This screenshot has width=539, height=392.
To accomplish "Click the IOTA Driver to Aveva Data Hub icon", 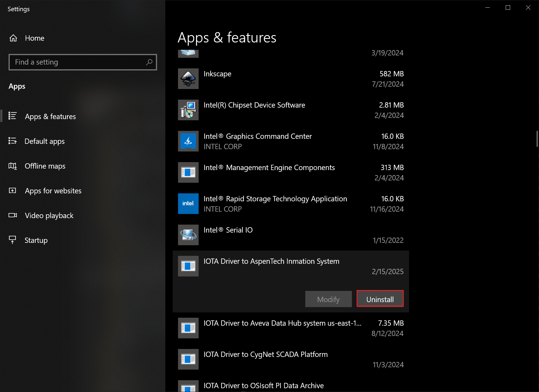I will pyautogui.click(x=188, y=328).
